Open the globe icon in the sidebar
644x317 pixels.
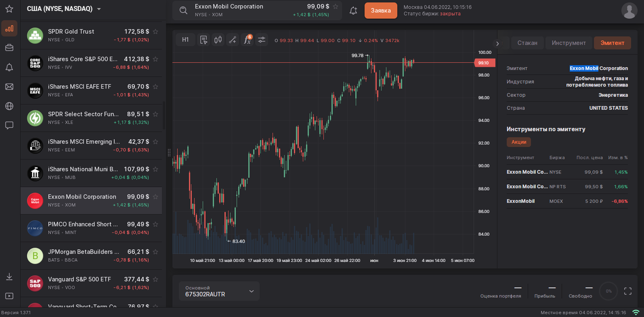tap(9, 106)
